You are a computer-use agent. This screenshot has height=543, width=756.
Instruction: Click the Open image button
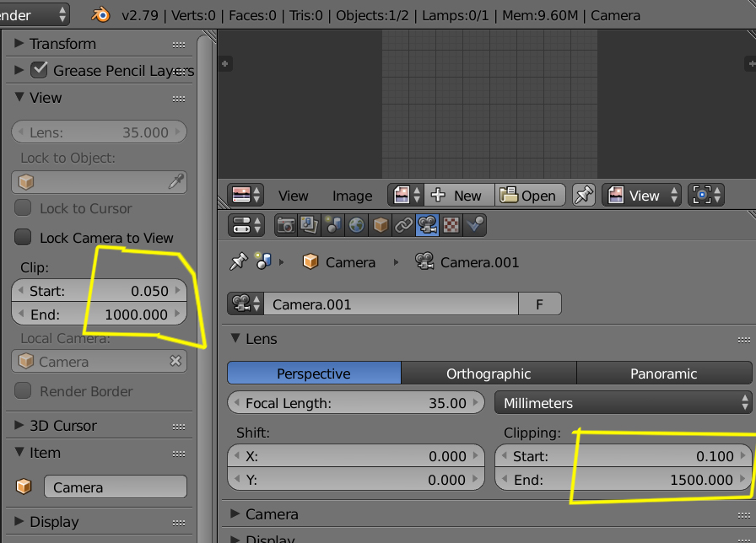pyautogui.click(x=530, y=195)
